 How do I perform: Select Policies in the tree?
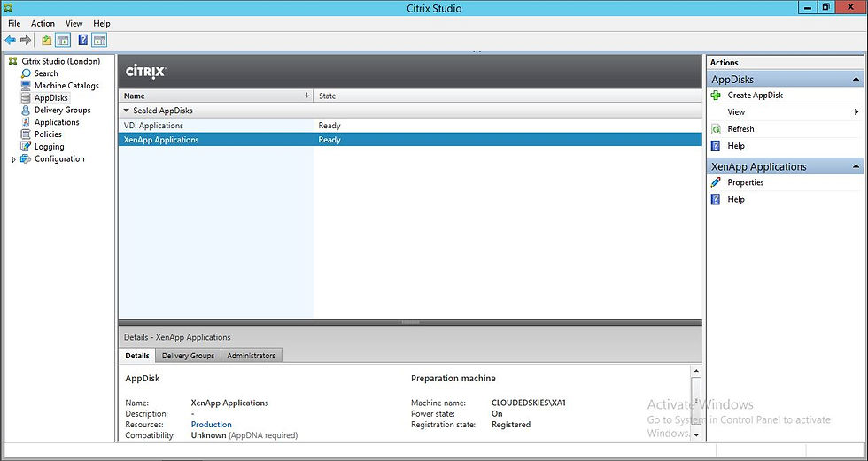48,134
